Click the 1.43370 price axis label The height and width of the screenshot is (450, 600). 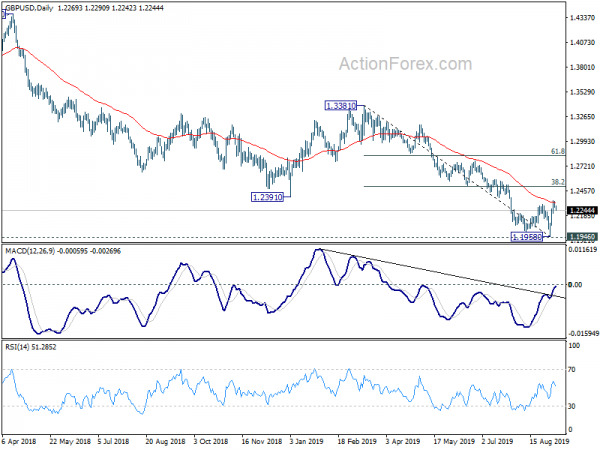pos(582,18)
